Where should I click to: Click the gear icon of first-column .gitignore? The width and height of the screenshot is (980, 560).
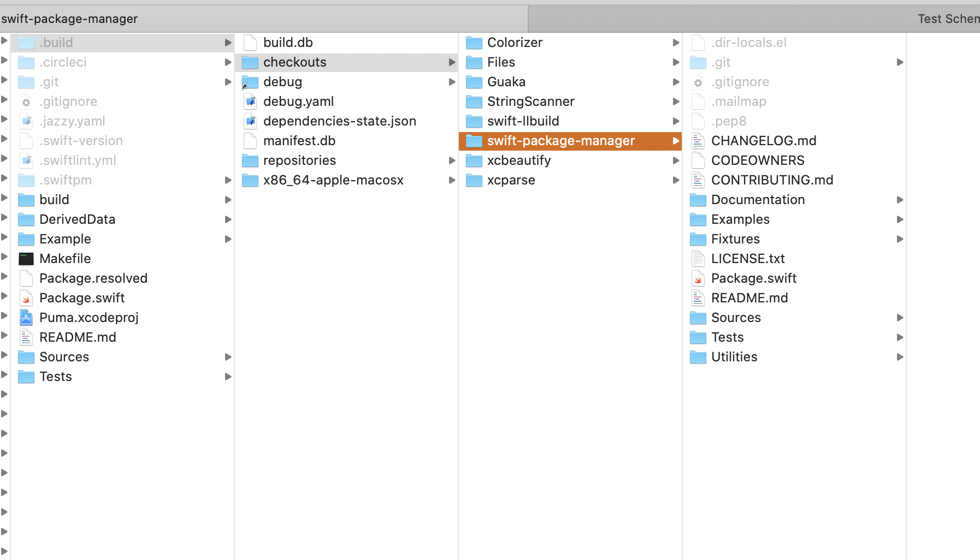[x=26, y=102]
